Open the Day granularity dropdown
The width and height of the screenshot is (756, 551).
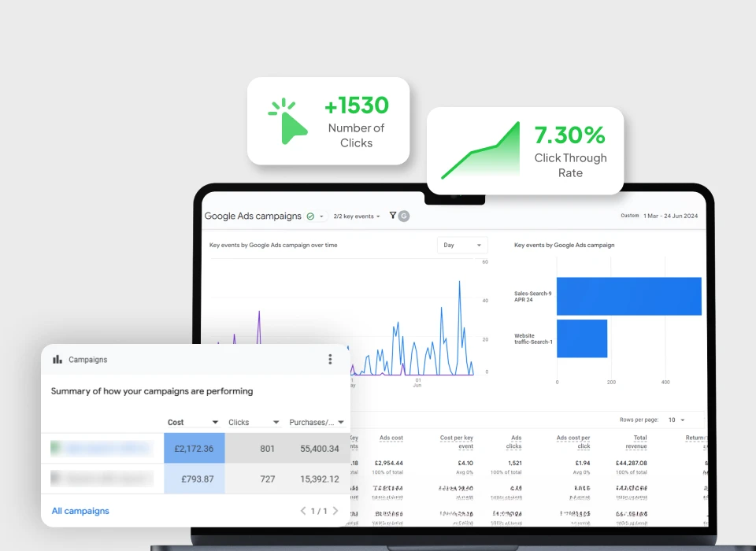[462, 245]
